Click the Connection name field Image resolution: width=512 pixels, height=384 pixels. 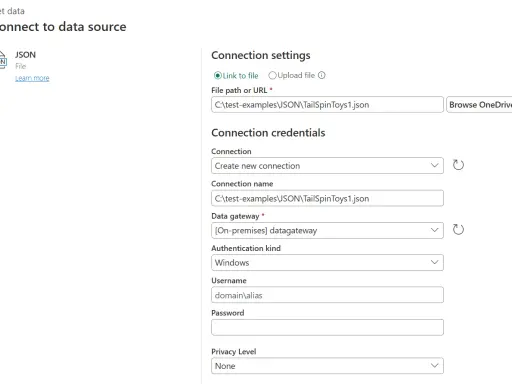[x=327, y=198]
